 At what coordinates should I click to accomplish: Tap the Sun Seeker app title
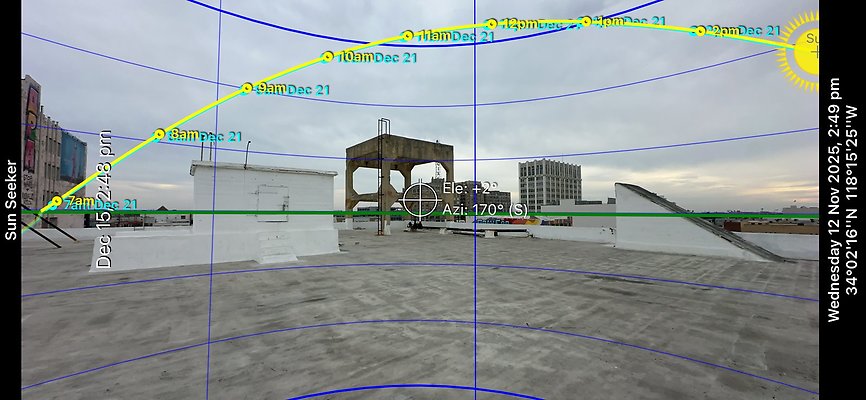[11, 200]
